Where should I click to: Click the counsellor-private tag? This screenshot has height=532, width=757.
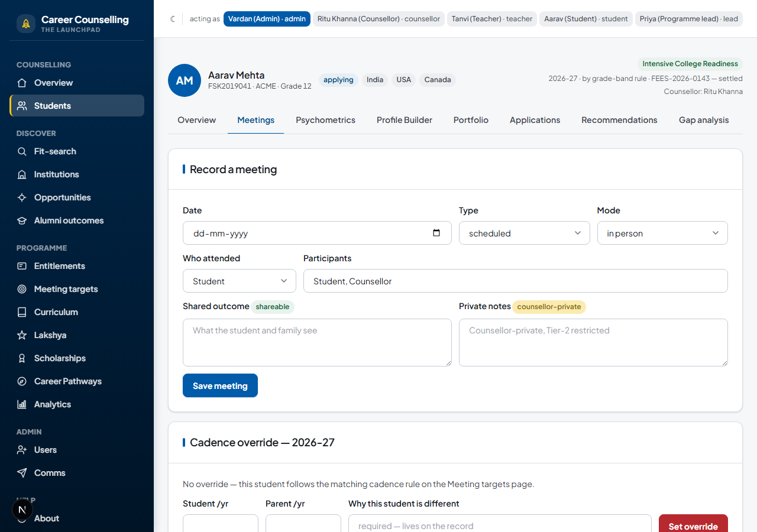(549, 307)
